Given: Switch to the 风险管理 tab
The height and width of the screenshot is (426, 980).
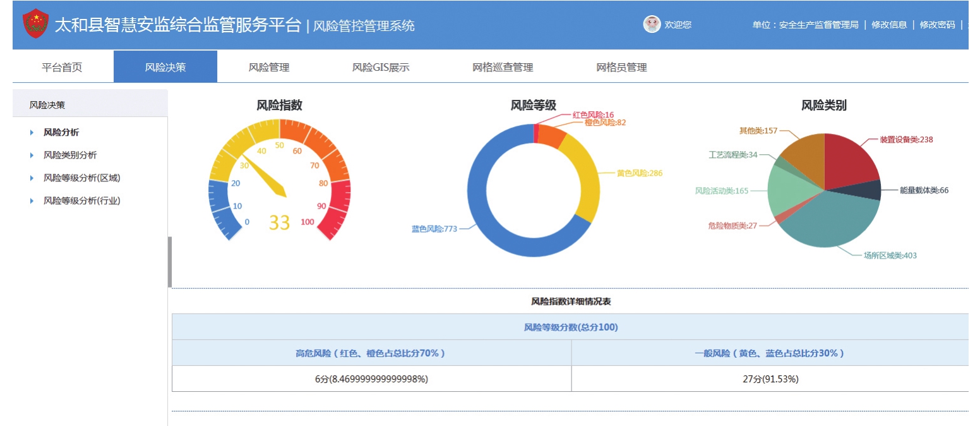Looking at the screenshot, I should 269,67.
